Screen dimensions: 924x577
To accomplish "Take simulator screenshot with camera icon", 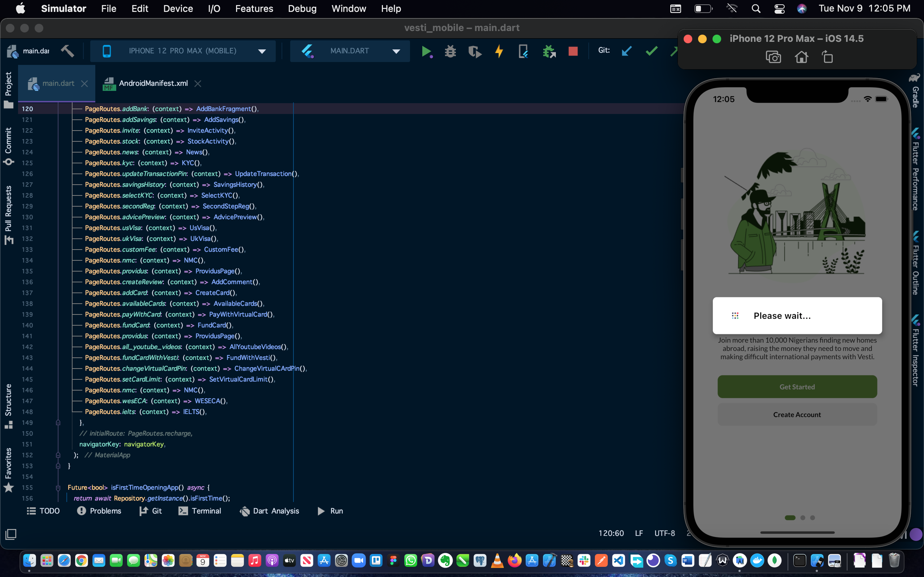I will pyautogui.click(x=773, y=57).
